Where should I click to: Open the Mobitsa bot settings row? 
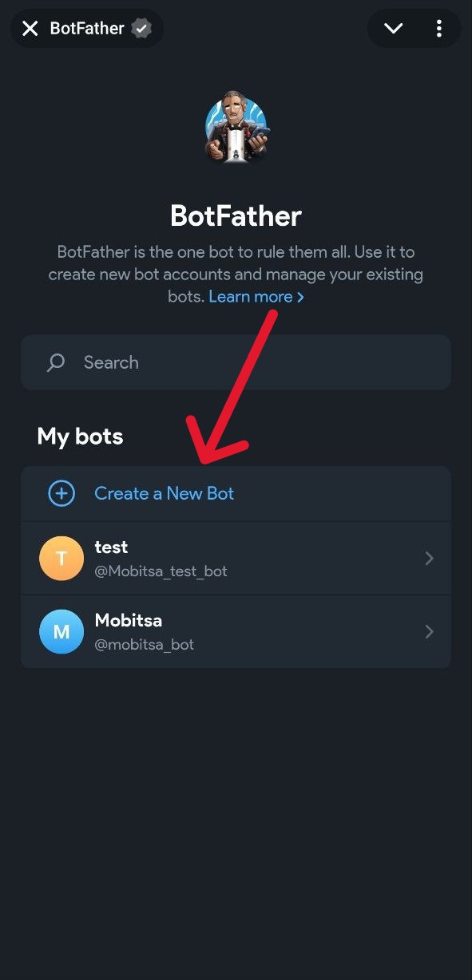(236, 631)
